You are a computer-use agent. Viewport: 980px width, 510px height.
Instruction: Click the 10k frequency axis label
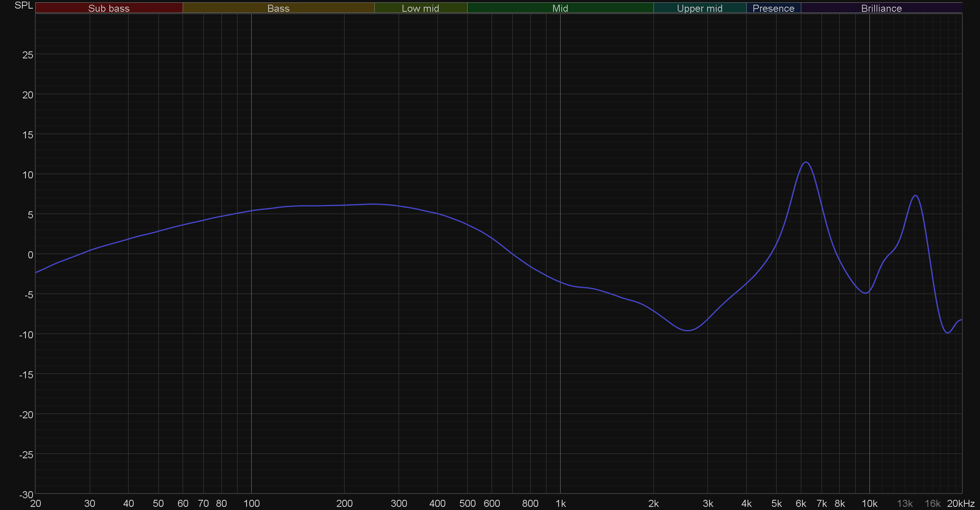coord(869,504)
